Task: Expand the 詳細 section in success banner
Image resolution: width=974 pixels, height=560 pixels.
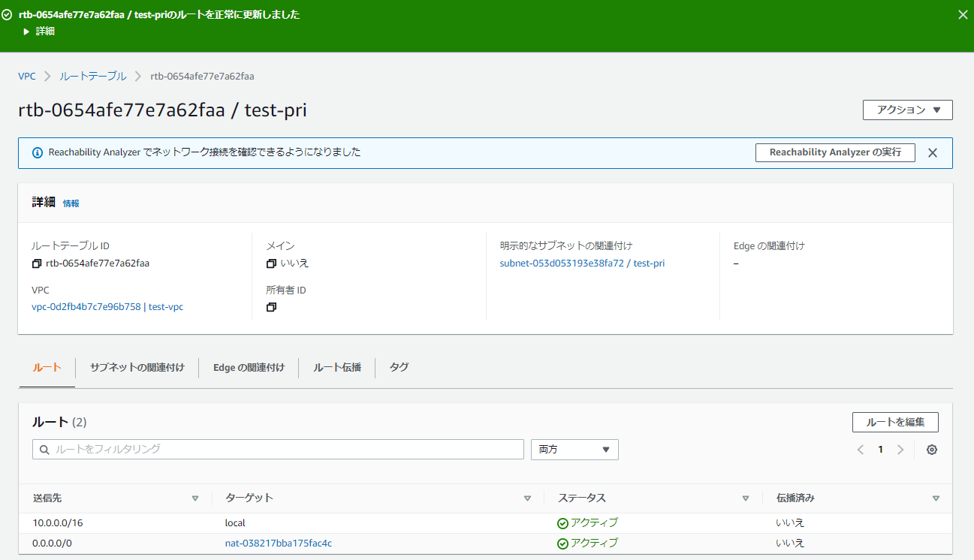Action: pyautogui.click(x=39, y=32)
